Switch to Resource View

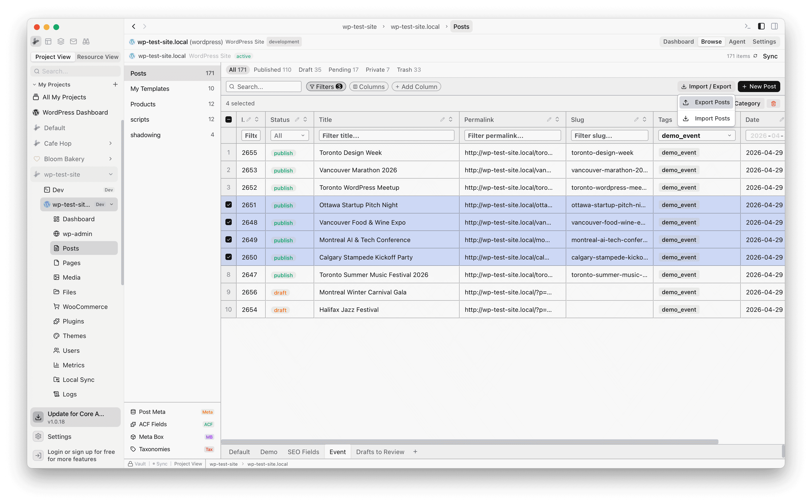click(x=98, y=57)
